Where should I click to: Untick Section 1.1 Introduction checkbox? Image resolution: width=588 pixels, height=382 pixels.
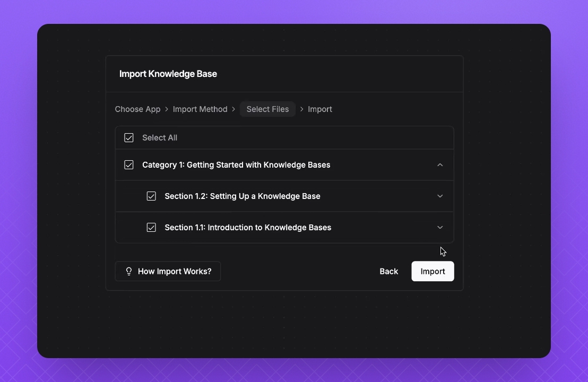pos(151,228)
